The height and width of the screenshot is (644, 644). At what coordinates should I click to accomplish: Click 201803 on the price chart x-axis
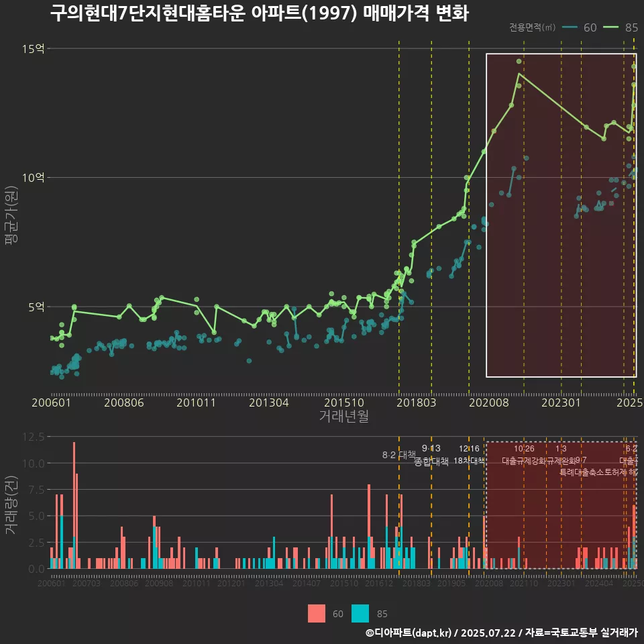[416, 402]
